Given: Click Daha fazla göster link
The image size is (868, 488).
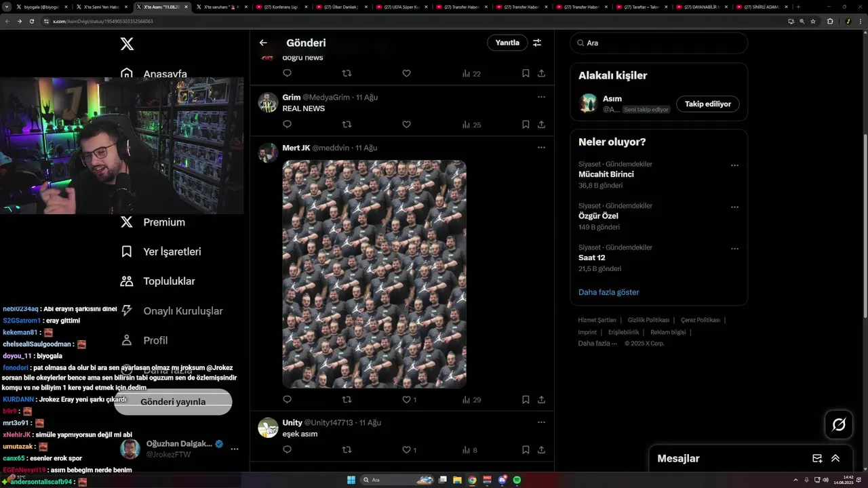Looking at the screenshot, I should point(609,292).
